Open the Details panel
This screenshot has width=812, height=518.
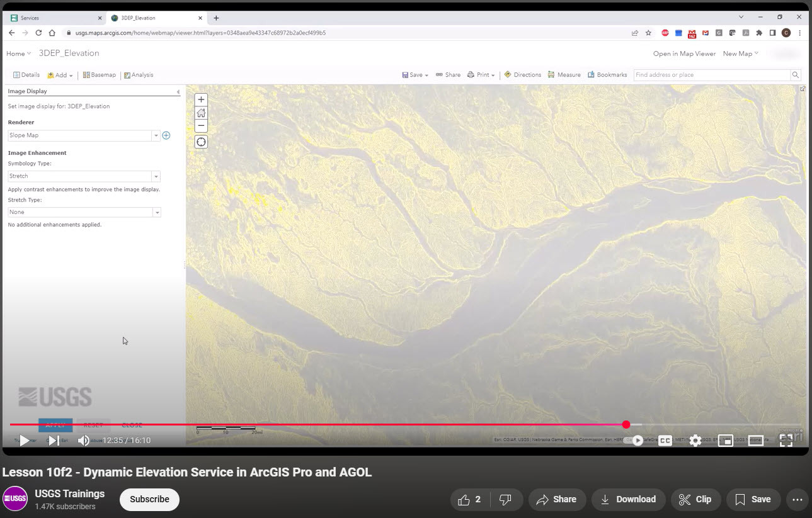click(x=26, y=75)
